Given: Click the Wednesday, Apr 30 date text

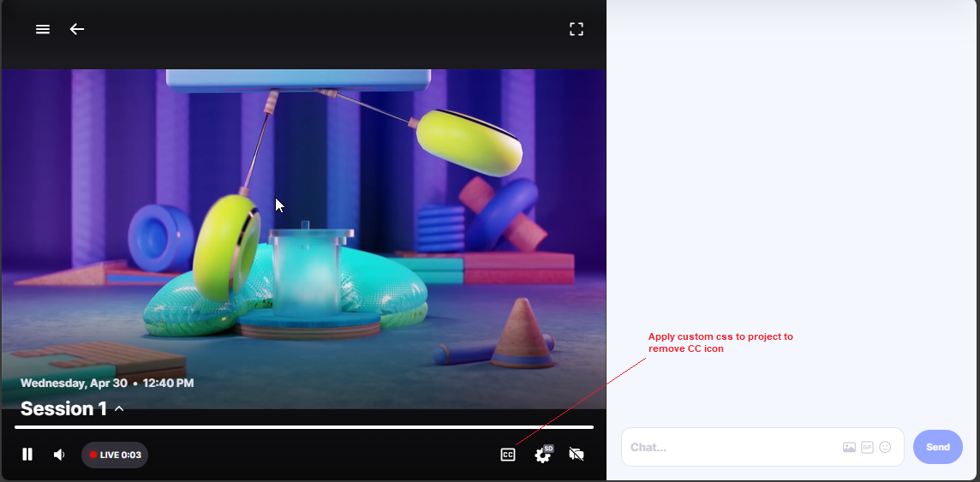Looking at the screenshot, I should coord(74,383).
